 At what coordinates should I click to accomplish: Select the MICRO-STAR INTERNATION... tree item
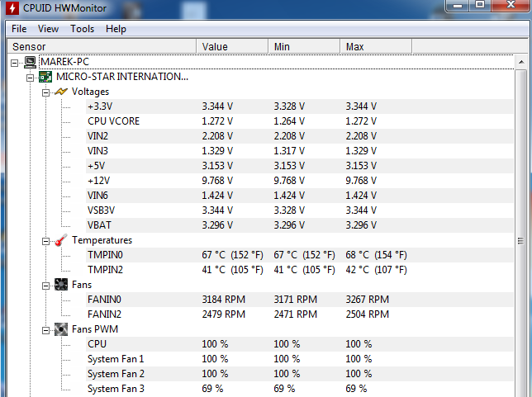122,77
